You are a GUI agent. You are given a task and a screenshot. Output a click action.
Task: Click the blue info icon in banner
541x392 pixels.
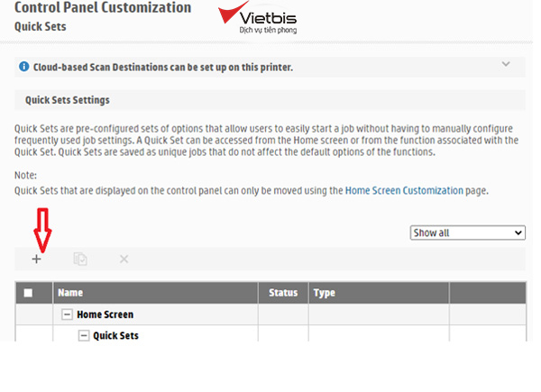[23, 68]
